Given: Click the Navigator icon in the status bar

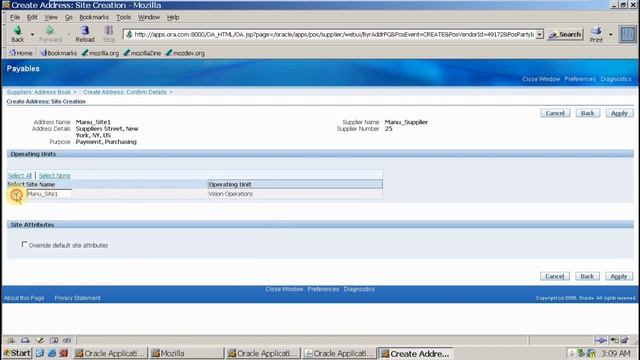Looking at the screenshot, I should [11, 340].
